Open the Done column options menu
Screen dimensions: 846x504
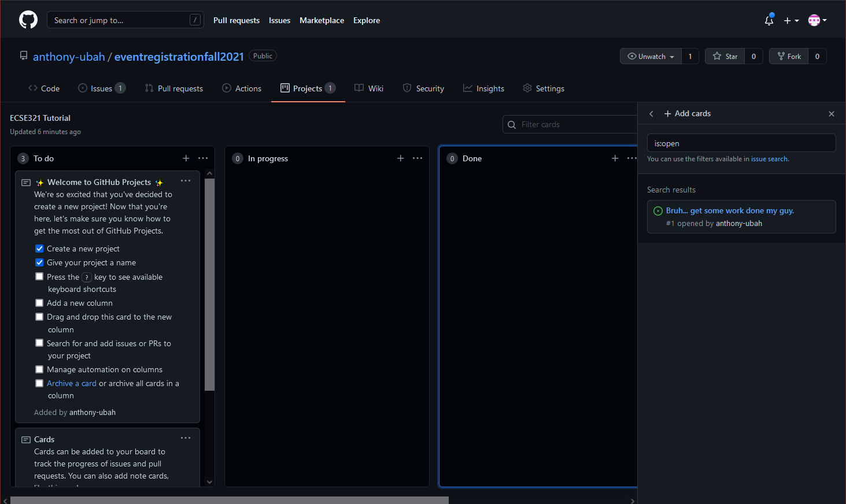point(631,158)
